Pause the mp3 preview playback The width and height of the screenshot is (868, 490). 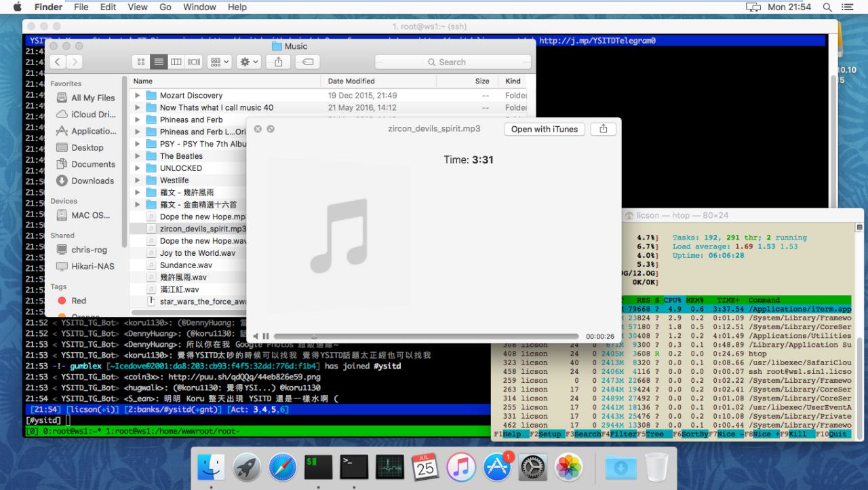coord(266,336)
